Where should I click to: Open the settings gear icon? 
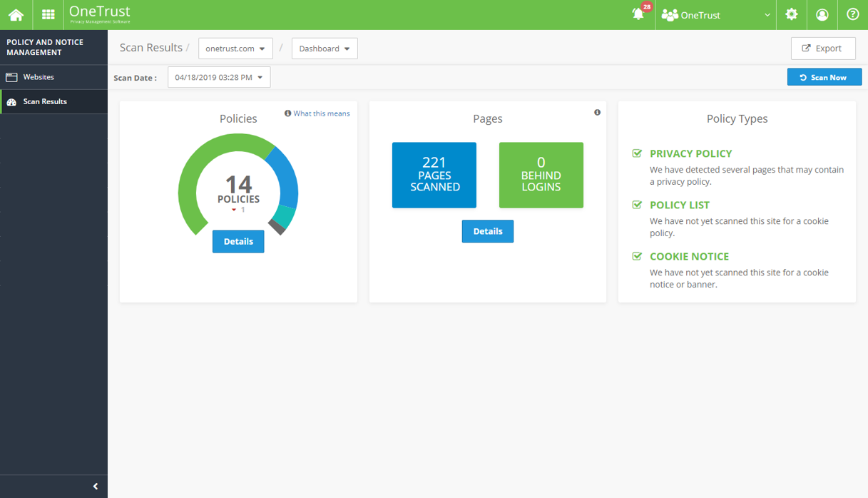click(x=792, y=14)
